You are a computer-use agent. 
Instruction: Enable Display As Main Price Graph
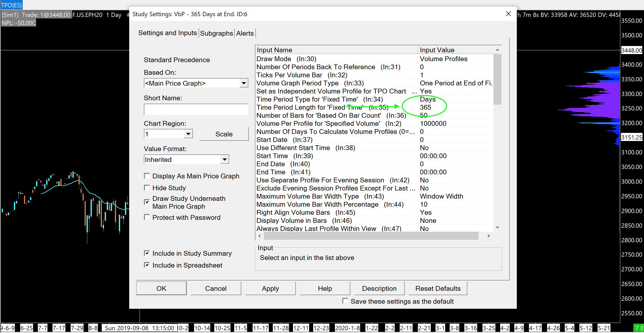coord(147,176)
